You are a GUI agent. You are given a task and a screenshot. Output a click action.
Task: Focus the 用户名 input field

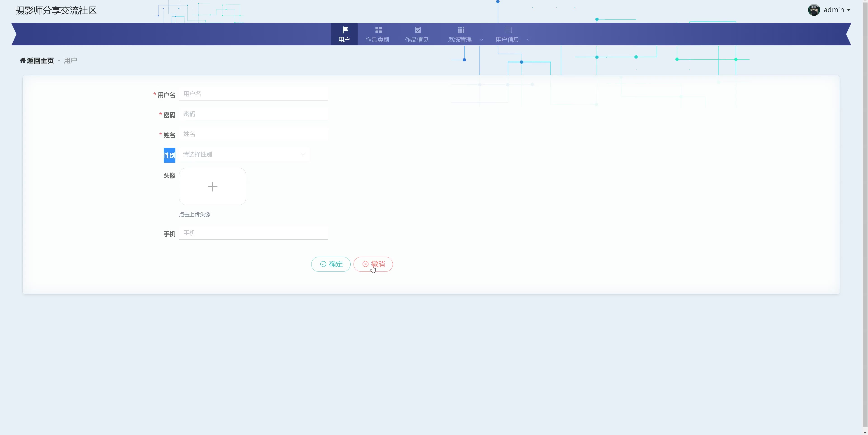point(253,94)
